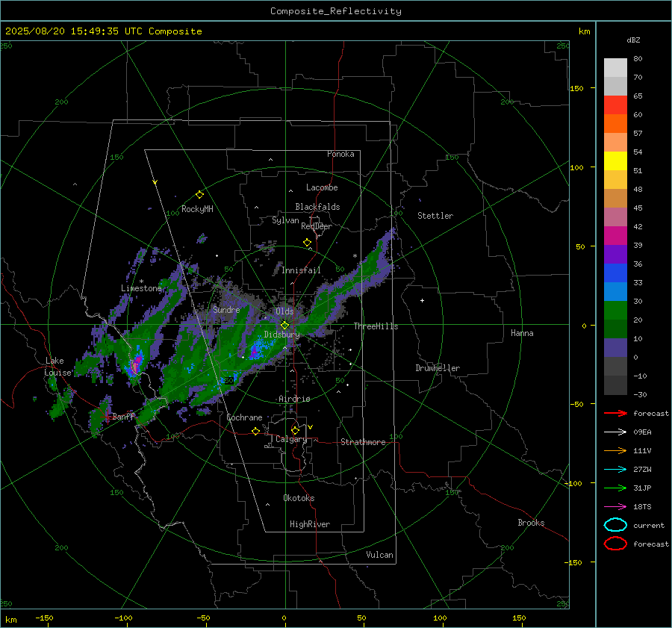This screenshot has height=628, width=672.
Task: Click the magenta swatch between 42 and 39 dBZ
Action: tap(615, 236)
